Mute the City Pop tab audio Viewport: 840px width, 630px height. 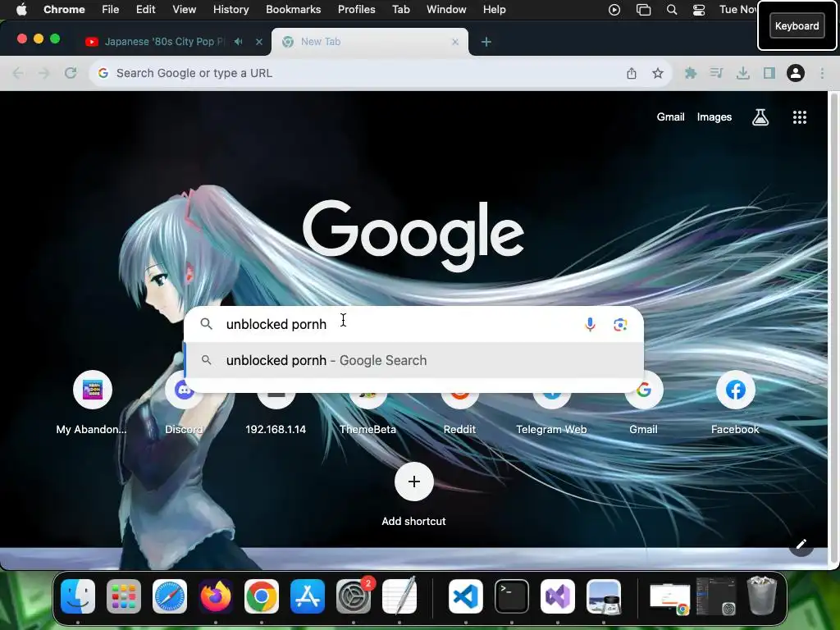[239, 41]
